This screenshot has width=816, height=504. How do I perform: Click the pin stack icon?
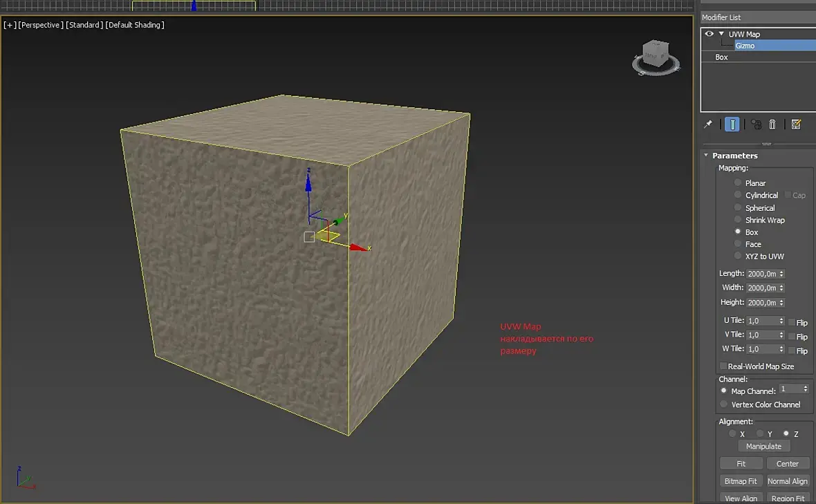tap(707, 124)
